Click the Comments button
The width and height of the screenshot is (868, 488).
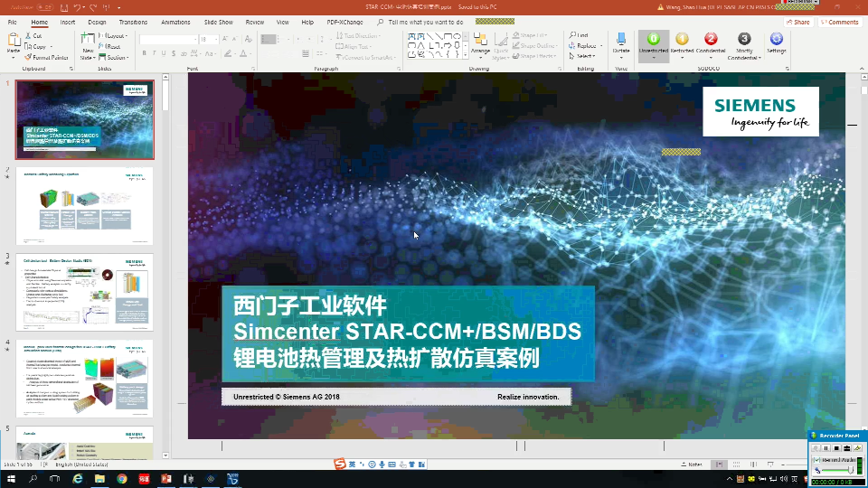pyautogui.click(x=840, y=22)
